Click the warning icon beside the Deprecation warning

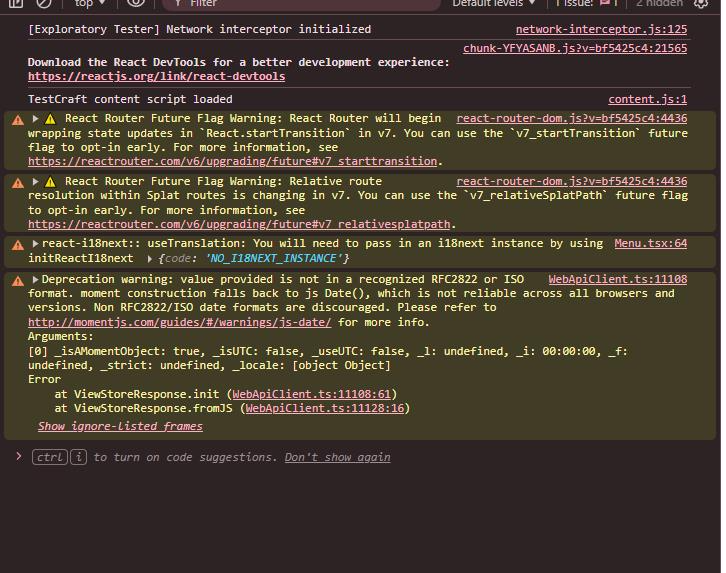[x=17, y=280]
